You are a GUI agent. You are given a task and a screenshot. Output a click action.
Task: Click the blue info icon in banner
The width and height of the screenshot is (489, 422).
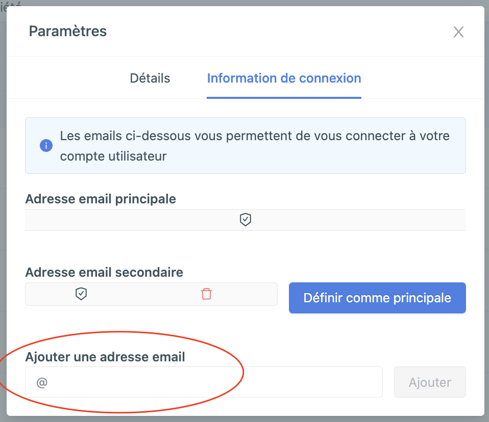[46, 146]
